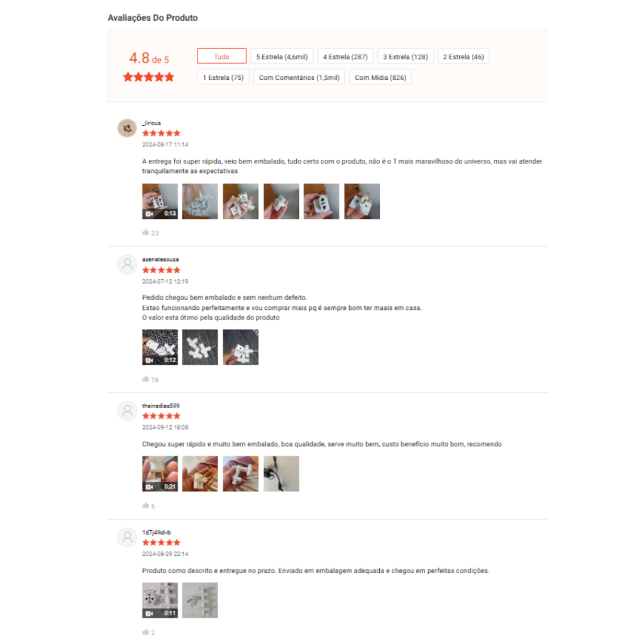Filter by 1 Estrela (75)

223,77
